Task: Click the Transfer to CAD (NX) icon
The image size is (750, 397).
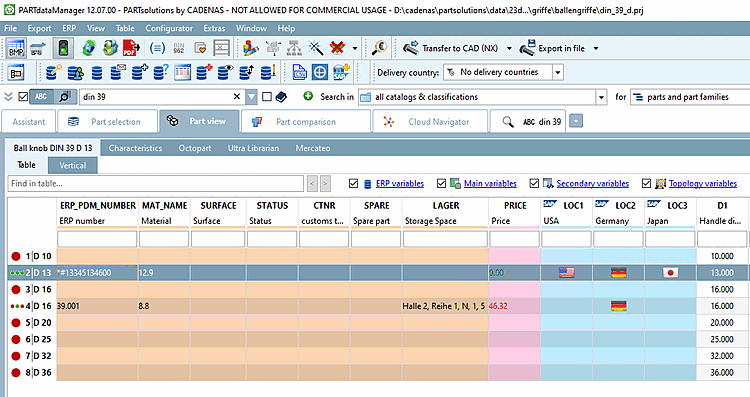Action: pyautogui.click(x=410, y=48)
